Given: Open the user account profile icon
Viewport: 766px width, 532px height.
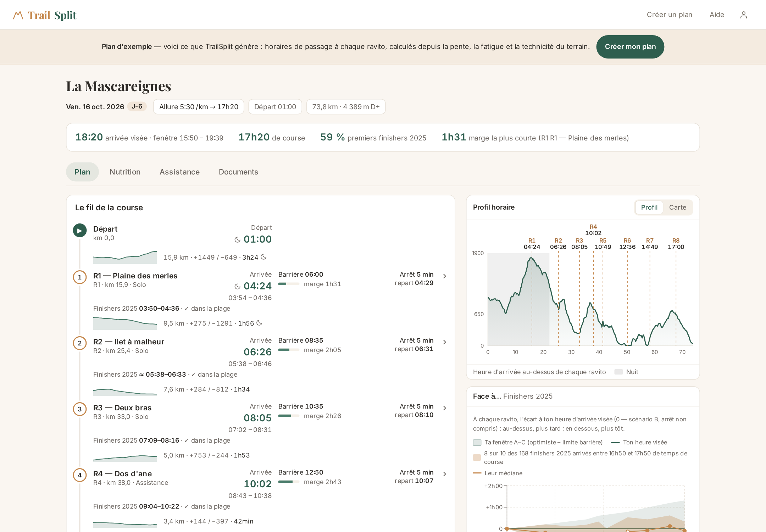Looking at the screenshot, I should 744,15.
